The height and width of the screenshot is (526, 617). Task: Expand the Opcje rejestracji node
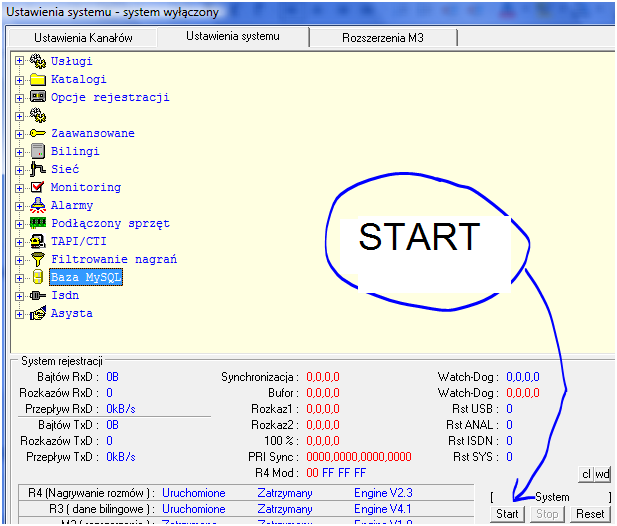point(19,98)
